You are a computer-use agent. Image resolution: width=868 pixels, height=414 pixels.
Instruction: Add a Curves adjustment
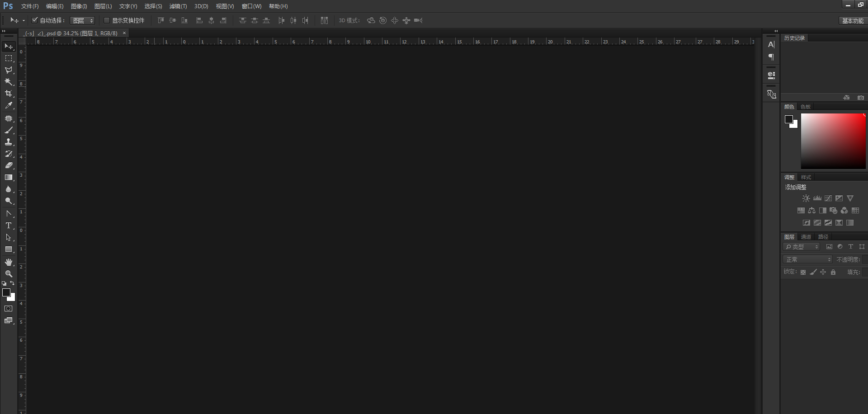click(828, 198)
